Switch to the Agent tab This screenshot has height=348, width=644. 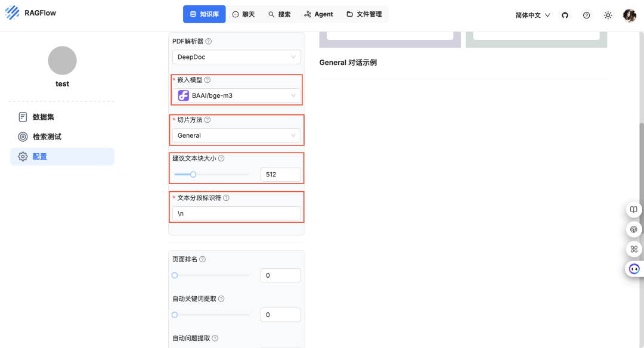pos(318,14)
